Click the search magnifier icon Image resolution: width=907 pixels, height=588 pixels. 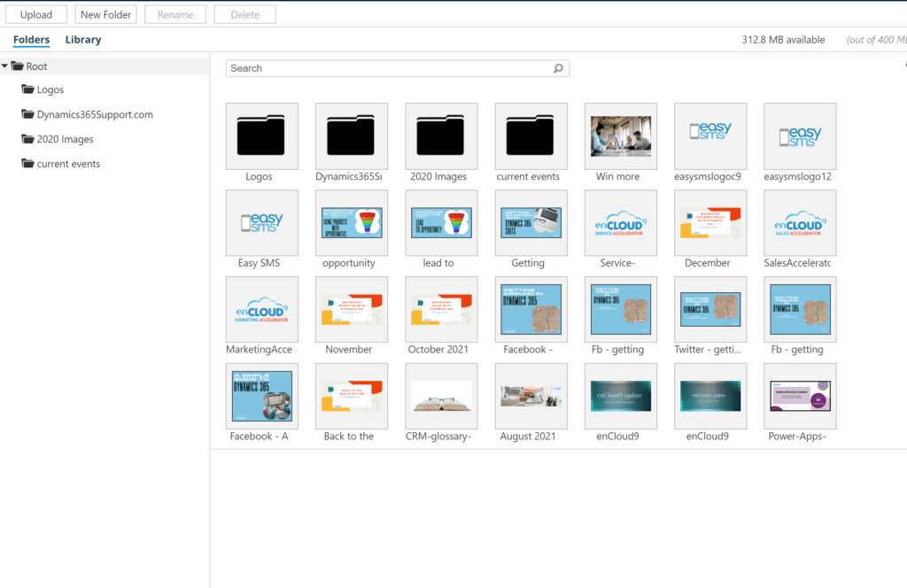(558, 68)
